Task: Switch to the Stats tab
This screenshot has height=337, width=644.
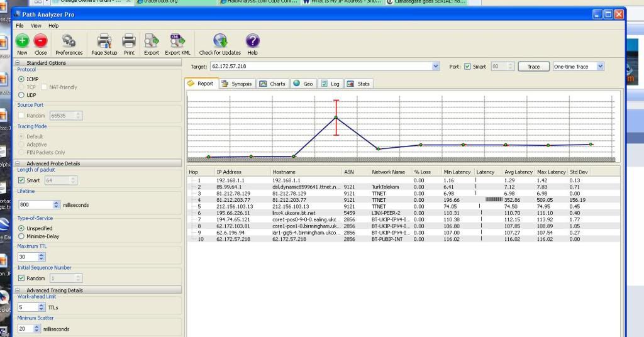Action: tap(358, 84)
